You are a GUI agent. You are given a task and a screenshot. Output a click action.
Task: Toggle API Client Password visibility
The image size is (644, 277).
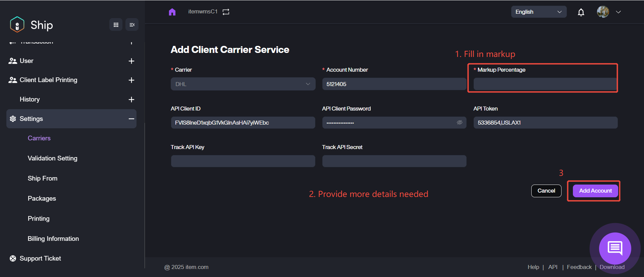[460, 123]
